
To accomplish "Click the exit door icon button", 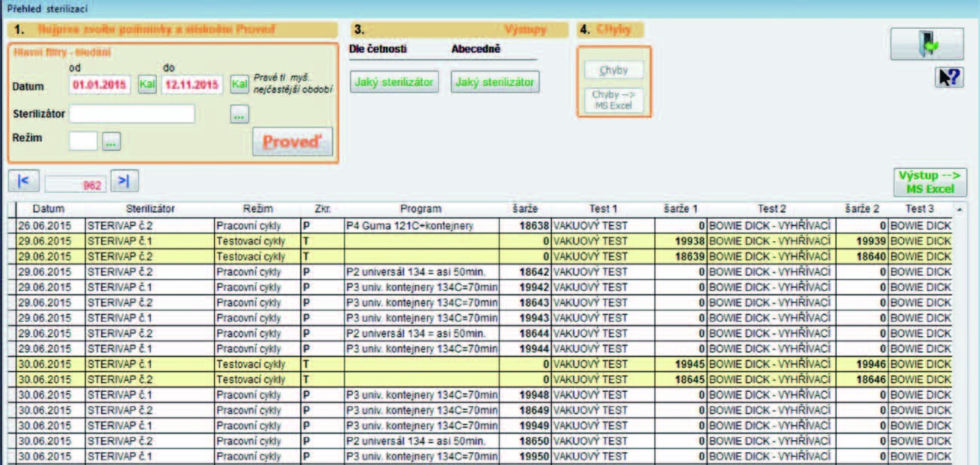I will click(x=926, y=44).
